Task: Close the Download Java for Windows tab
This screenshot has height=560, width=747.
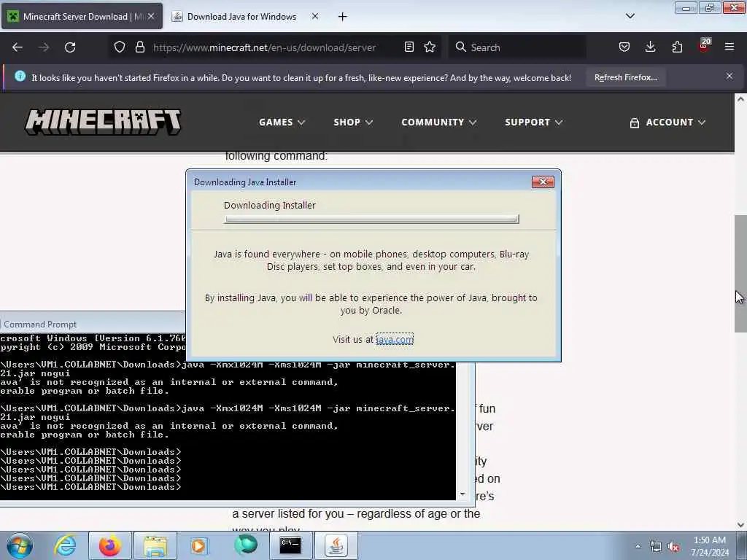Action: [x=315, y=16]
